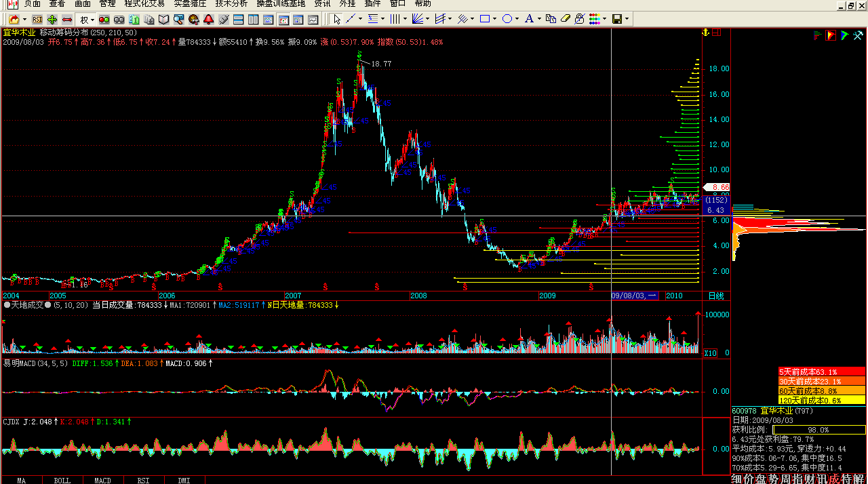
Task: Click the green-blue triangle chip distribution icon
Action: [845, 35]
